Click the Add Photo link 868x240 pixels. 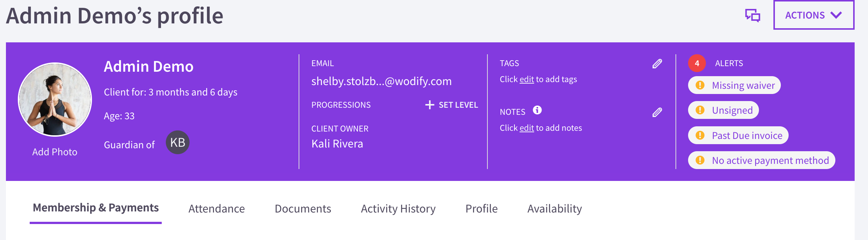55,152
